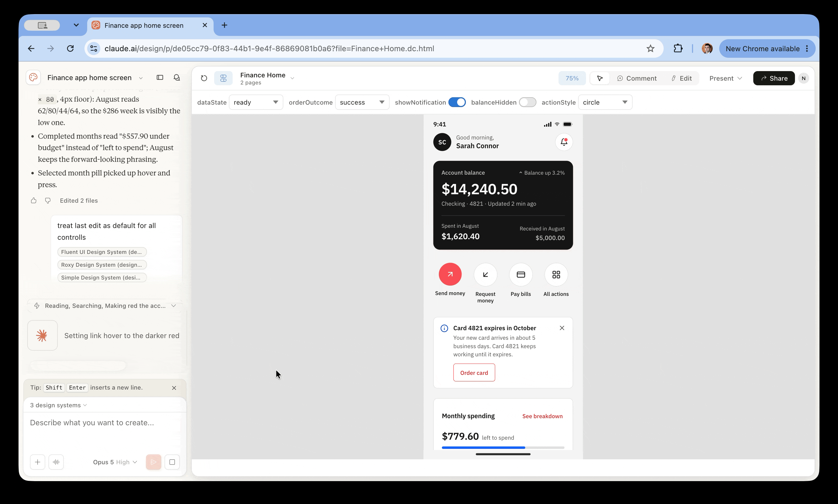This screenshot has width=838, height=504.
Task: Tap the All actions grid icon
Action: pos(556,274)
